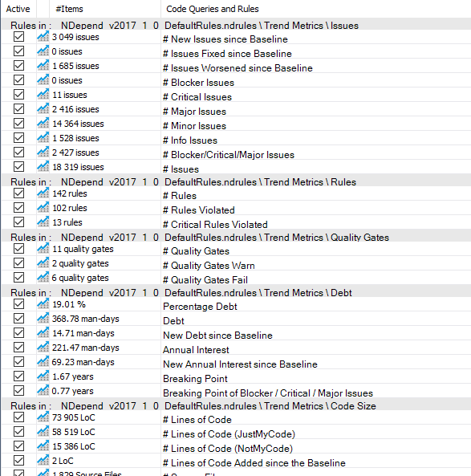The width and height of the screenshot is (471, 476).
Task: Open New Annual Interest since Baseline query
Action: coord(240,364)
